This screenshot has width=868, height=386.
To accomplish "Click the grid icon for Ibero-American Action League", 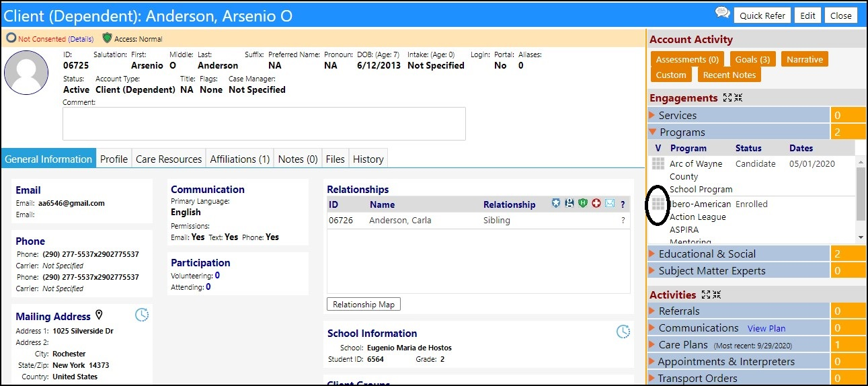I will click(x=658, y=203).
